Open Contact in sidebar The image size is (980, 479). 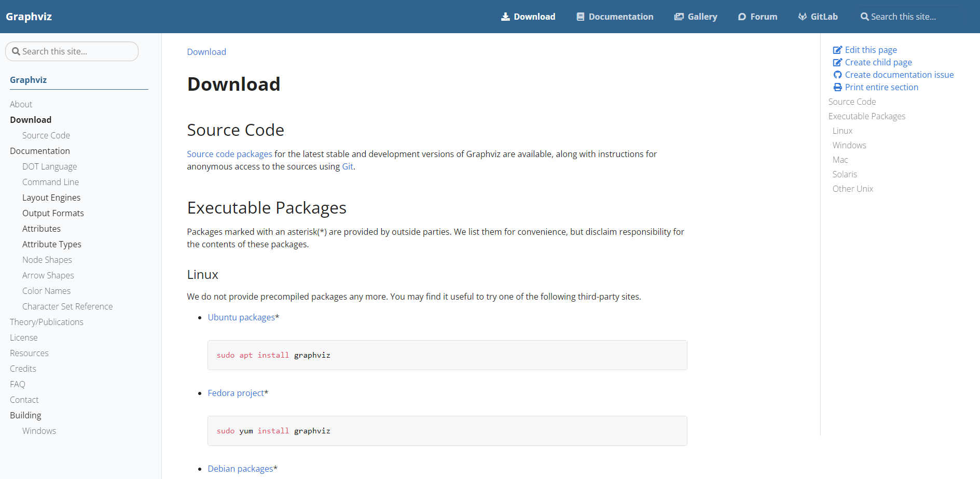24,400
